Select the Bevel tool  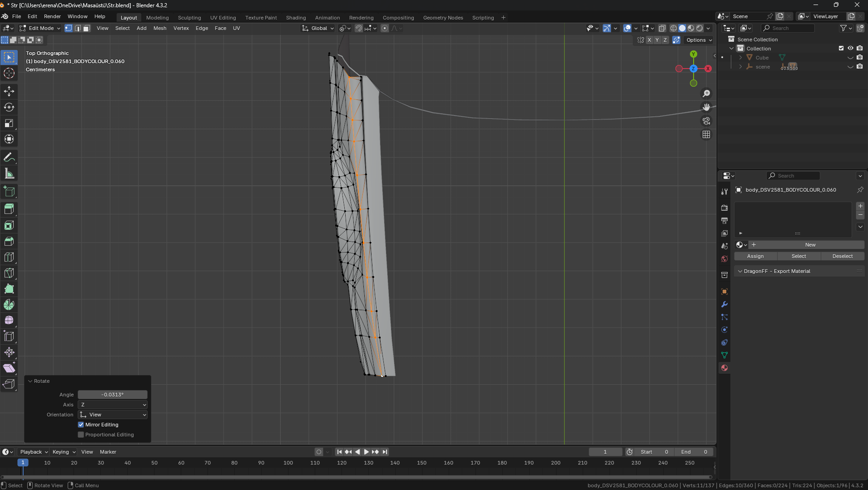pos(9,241)
